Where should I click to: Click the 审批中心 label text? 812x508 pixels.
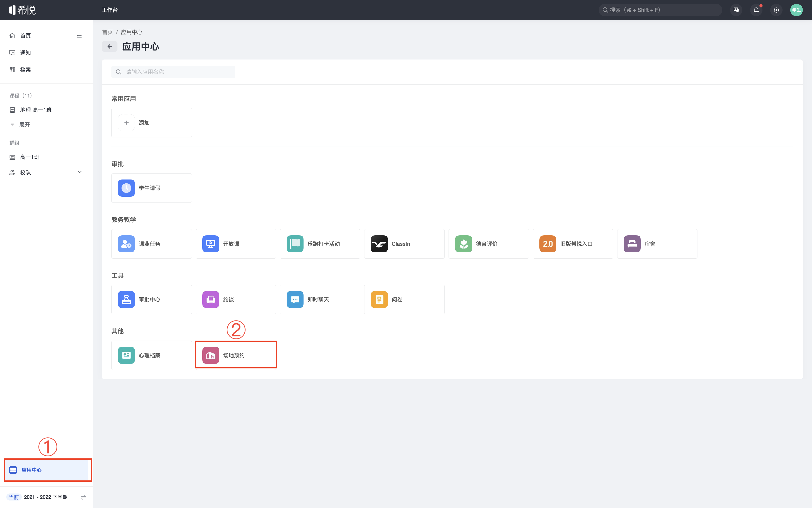click(150, 299)
